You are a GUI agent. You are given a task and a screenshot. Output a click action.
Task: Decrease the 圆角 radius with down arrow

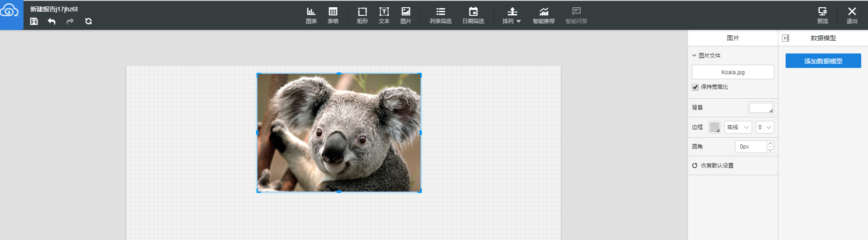pyautogui.click(x=771, y=150)
